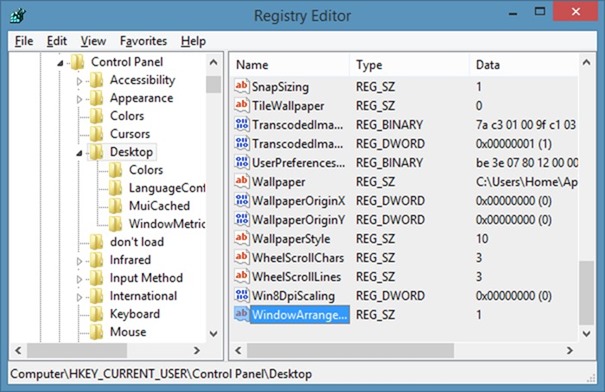
Task: Collapse the Control Panel tree node
Action: click(60, 63)
